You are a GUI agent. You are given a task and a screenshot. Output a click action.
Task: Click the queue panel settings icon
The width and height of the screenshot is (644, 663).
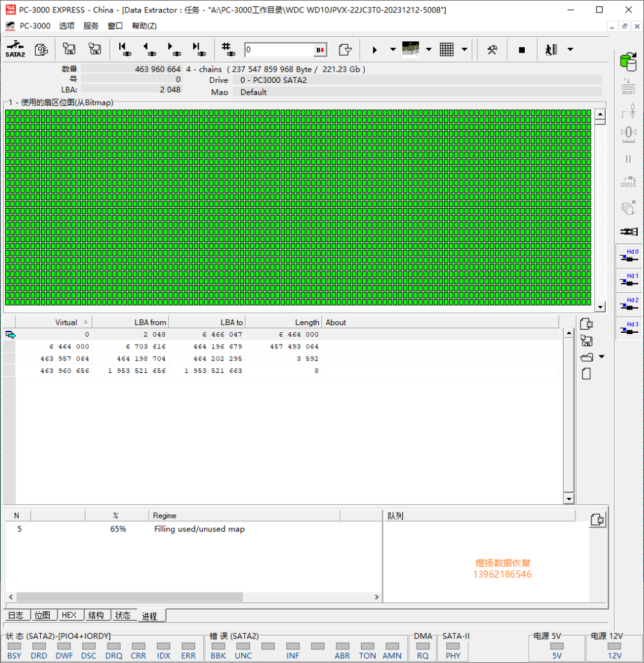(597, 520)
